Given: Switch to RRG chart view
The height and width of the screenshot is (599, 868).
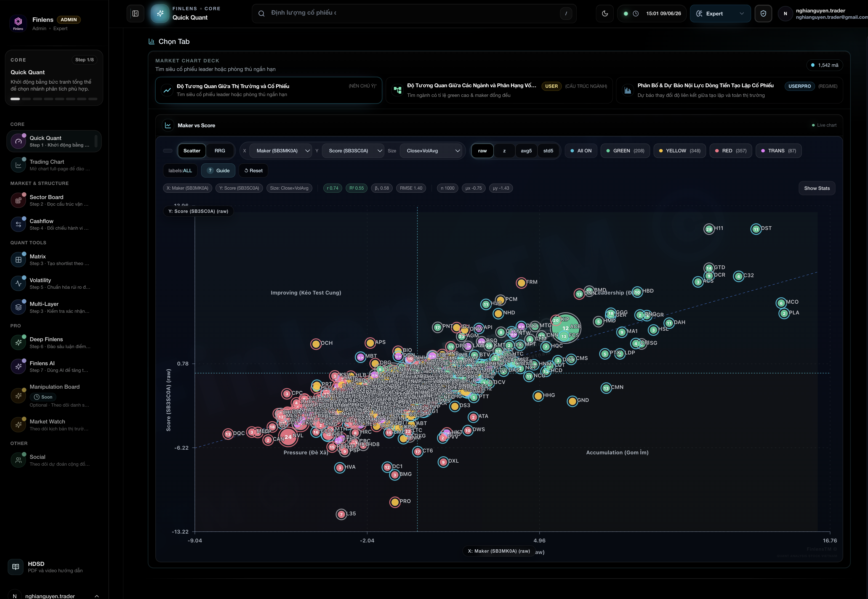Looking at the screenshot, I should tap(220, 150).
